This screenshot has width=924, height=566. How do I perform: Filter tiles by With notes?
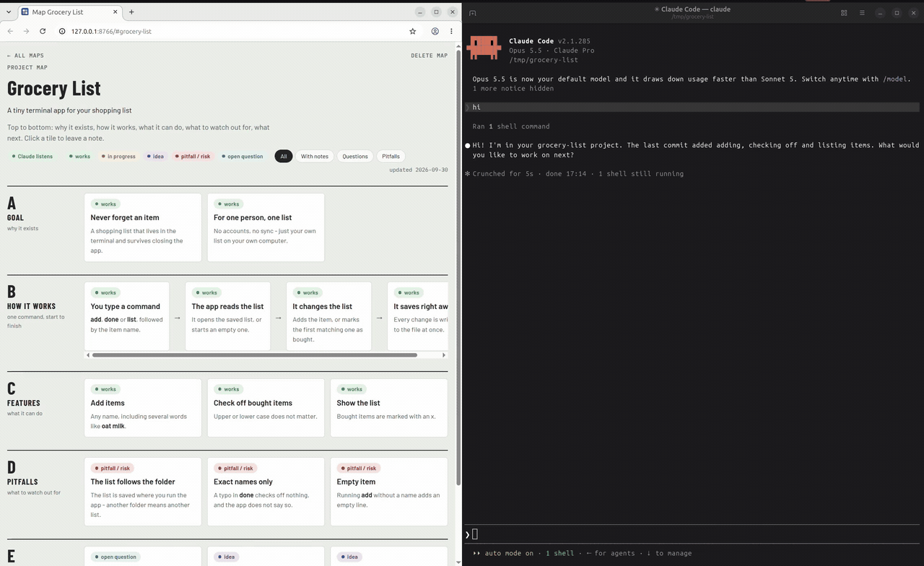click(315, 156)
